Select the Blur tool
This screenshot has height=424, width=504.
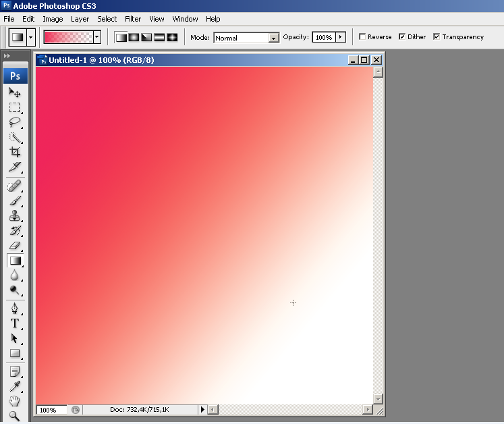pos(15,275)
